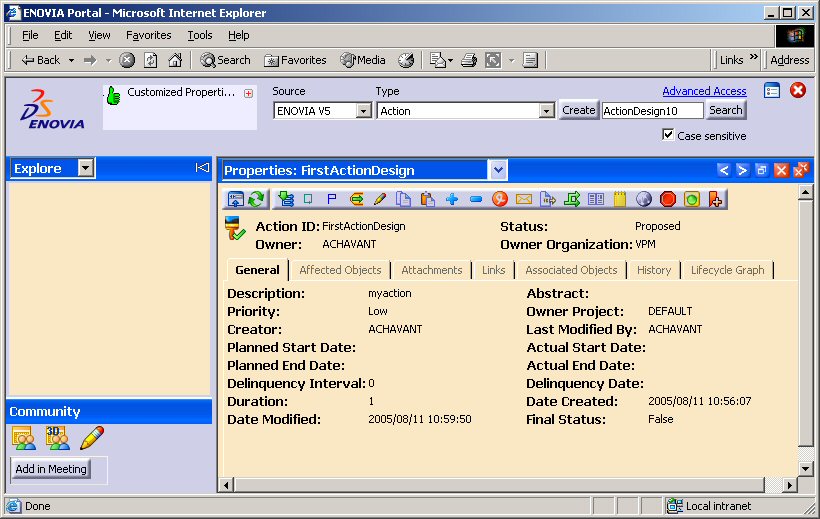
Task: Open the Properties FirstActionDesign dropdown arrow
Action: pyautogui.click(x=497, y=170)
